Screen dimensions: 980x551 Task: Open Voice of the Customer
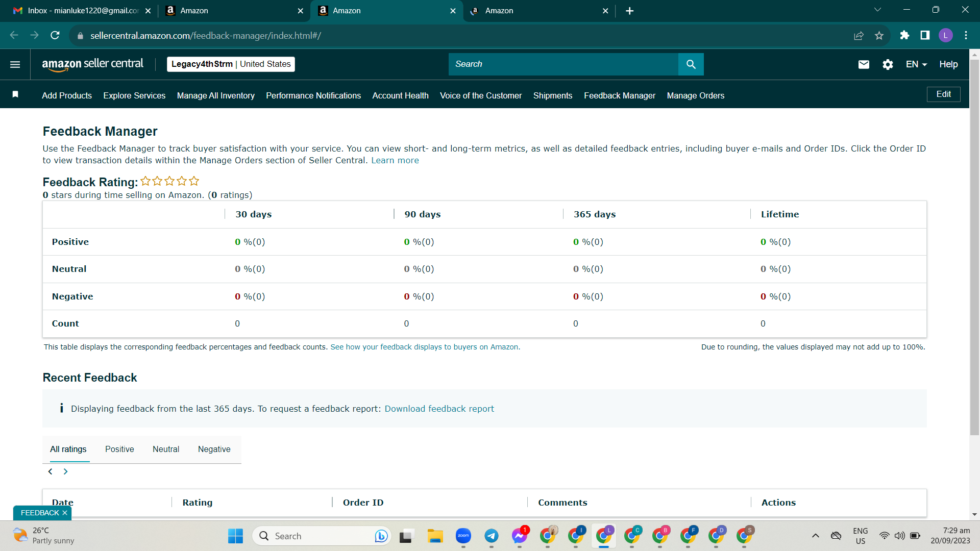[x=481, y=95]
